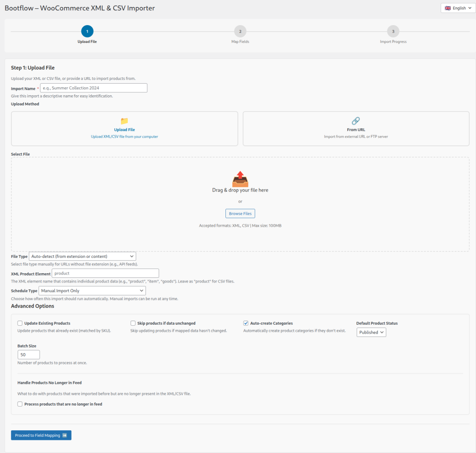Image resolution: width=476 pixels, height=453 pixels.
Task: Focus the Import Name input field
Action: coord(94,88)
